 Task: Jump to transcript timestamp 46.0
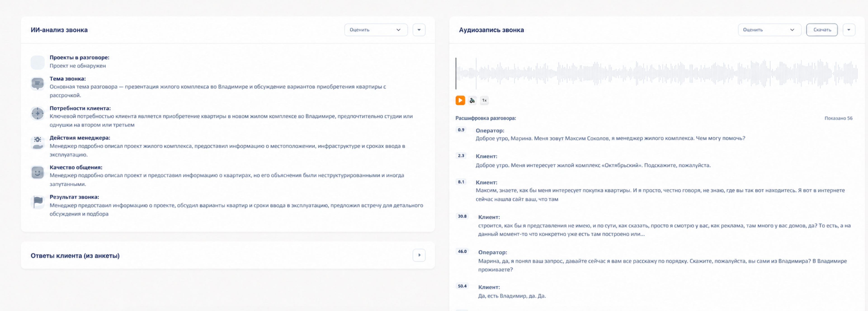coord(462,252)
